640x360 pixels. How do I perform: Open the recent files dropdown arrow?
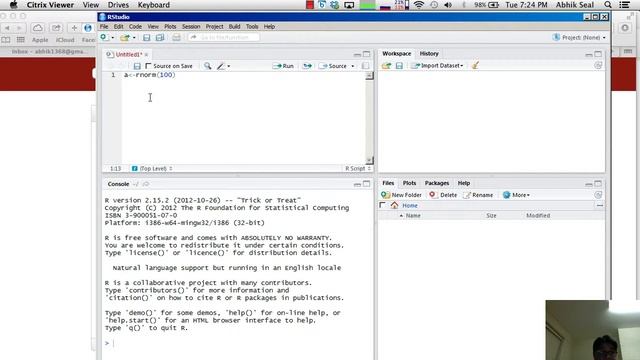click(x=133, y=38)
